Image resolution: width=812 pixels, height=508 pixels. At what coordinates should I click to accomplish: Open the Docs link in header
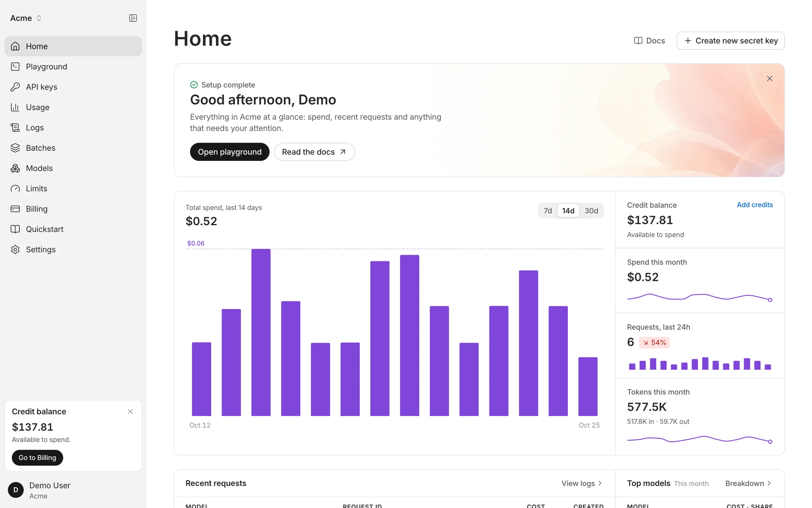pyautogui.click(x=649, y=41)
